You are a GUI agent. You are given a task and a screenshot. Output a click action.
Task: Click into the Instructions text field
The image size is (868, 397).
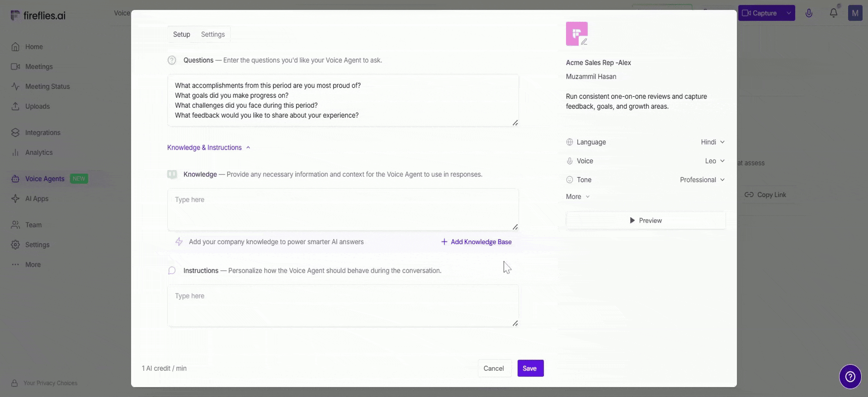[343, 306]
